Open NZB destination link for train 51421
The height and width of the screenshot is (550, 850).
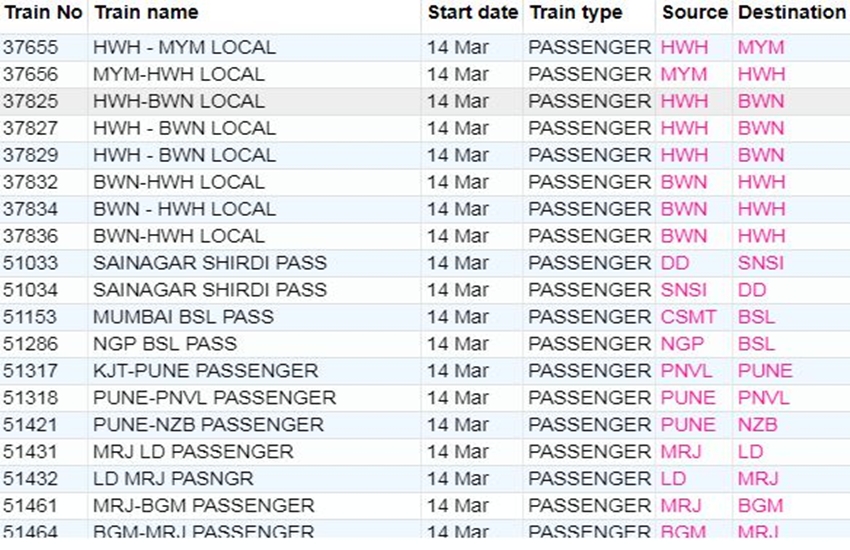tap(757, 426)
